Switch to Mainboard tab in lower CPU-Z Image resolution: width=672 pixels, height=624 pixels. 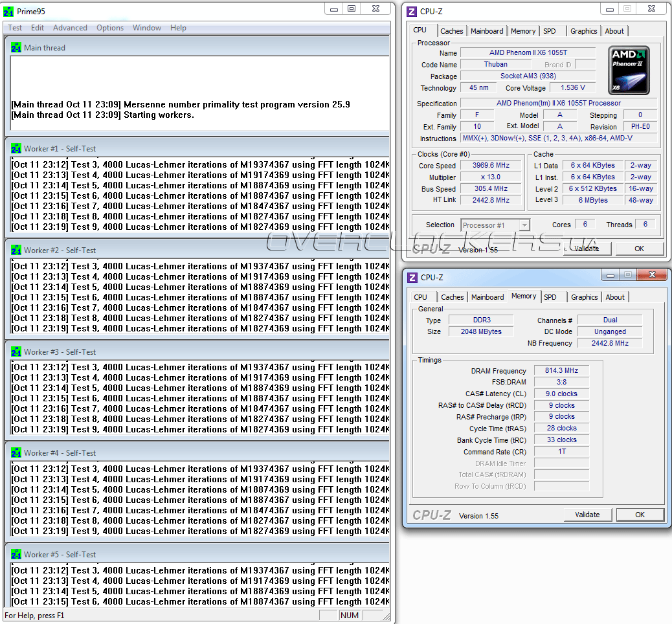tap(487, 297)
